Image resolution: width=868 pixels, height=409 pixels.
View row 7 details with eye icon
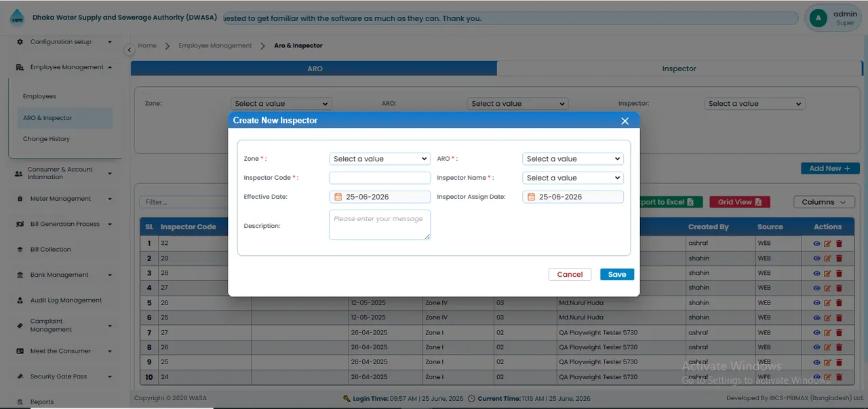click(x=816, y=333)
